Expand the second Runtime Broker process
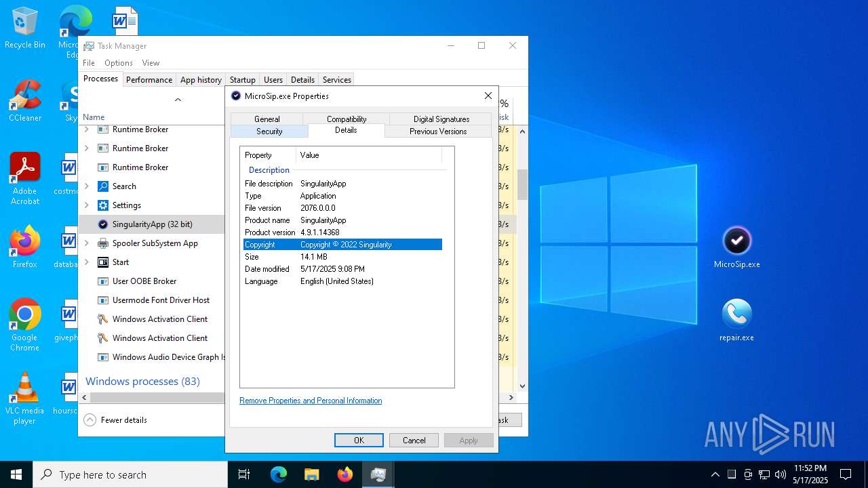Image resolution: width=868 pixels, height=488 pixels. pos(86,148)
